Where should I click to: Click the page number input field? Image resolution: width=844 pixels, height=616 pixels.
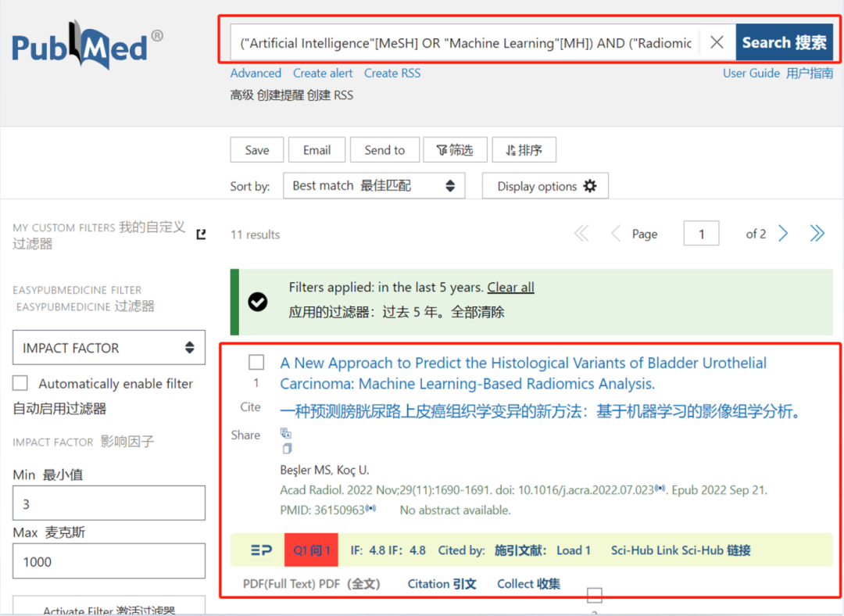[x=701, y=234]
